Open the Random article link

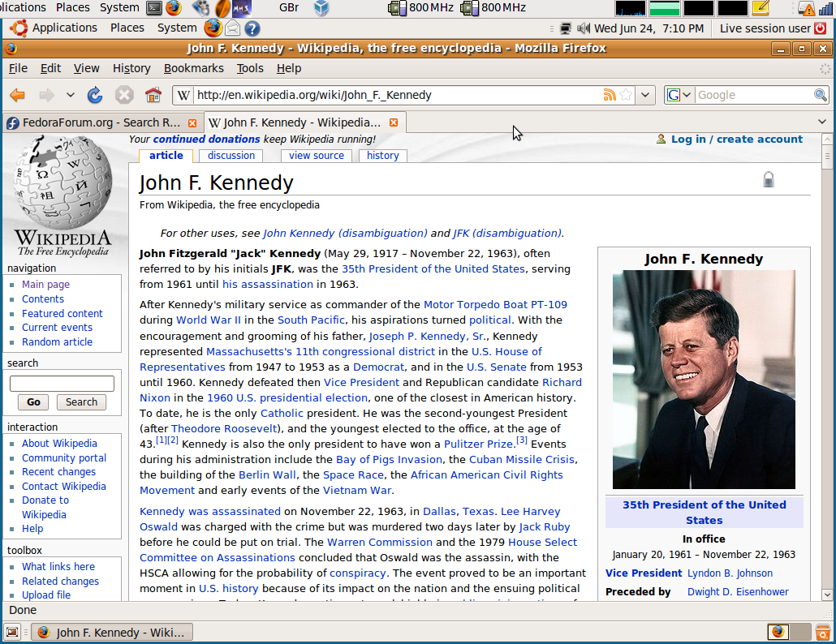[57, 342]
